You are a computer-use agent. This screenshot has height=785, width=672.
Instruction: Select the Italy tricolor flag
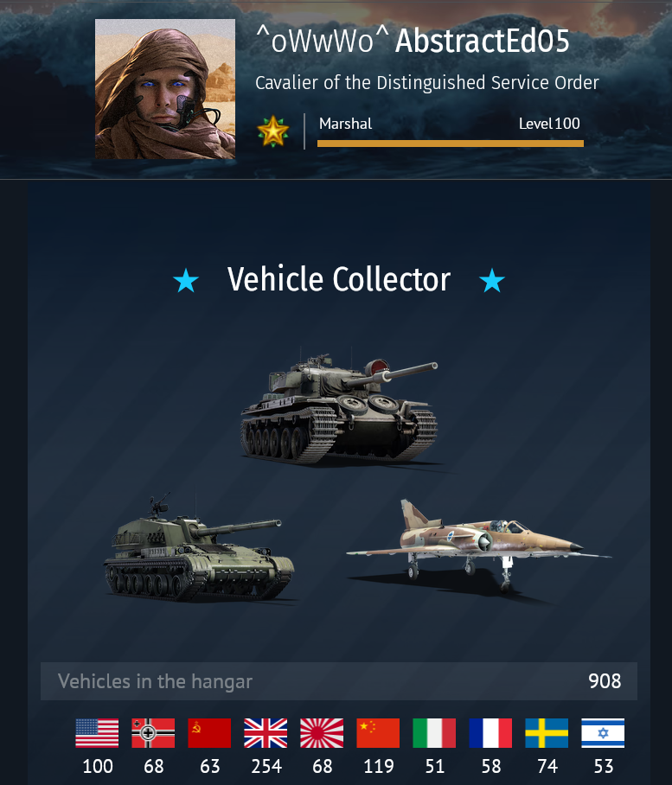[x=434, y=733]
